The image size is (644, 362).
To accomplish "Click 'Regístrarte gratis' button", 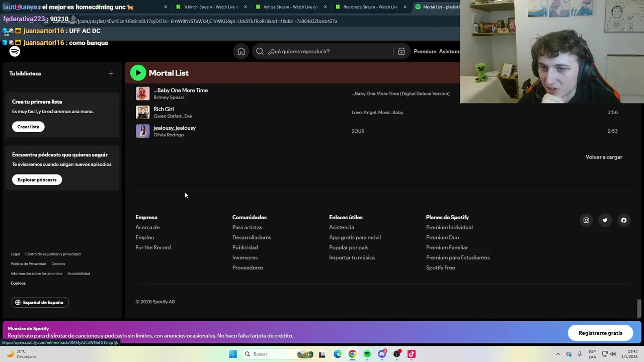I will click(x=600, y=333).
